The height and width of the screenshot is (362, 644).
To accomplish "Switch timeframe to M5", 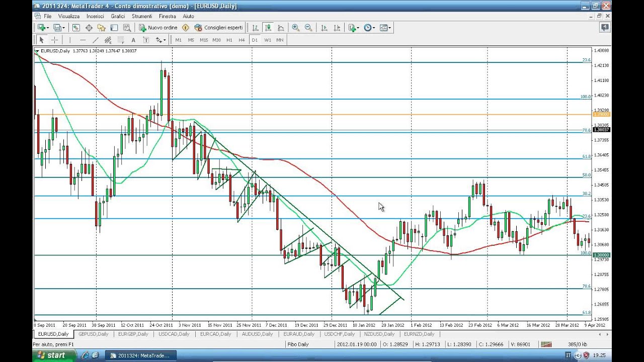I will point(191,40).
